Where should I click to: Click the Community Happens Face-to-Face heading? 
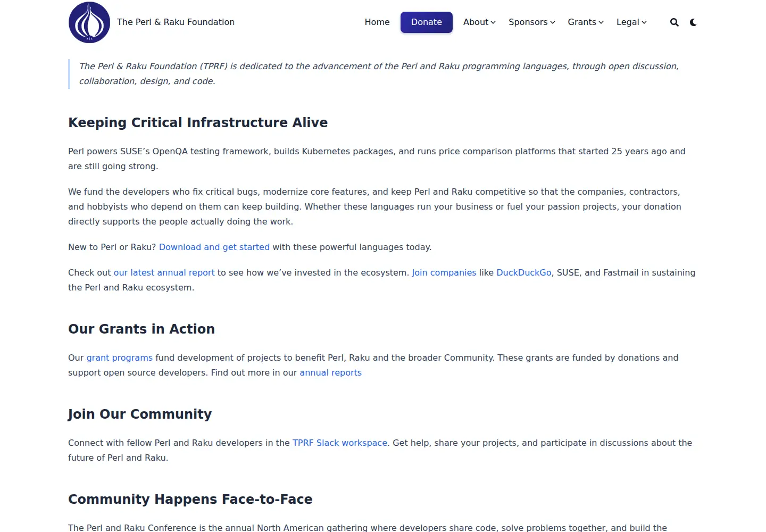(190, 499)
